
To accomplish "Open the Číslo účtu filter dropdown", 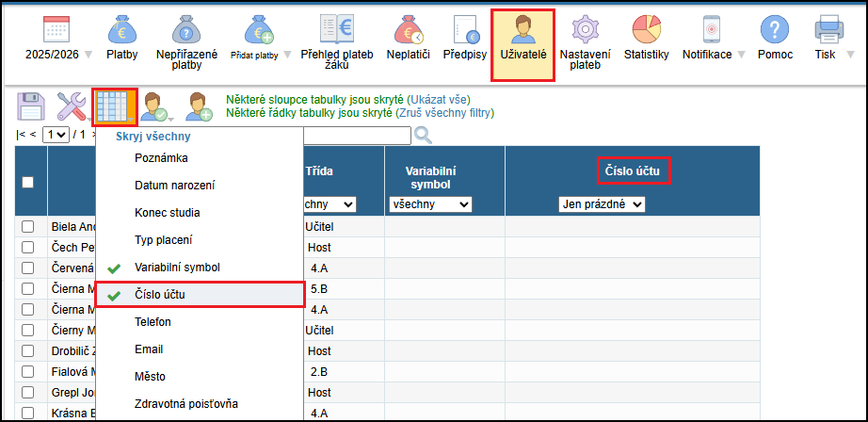I will click(602, 204).
